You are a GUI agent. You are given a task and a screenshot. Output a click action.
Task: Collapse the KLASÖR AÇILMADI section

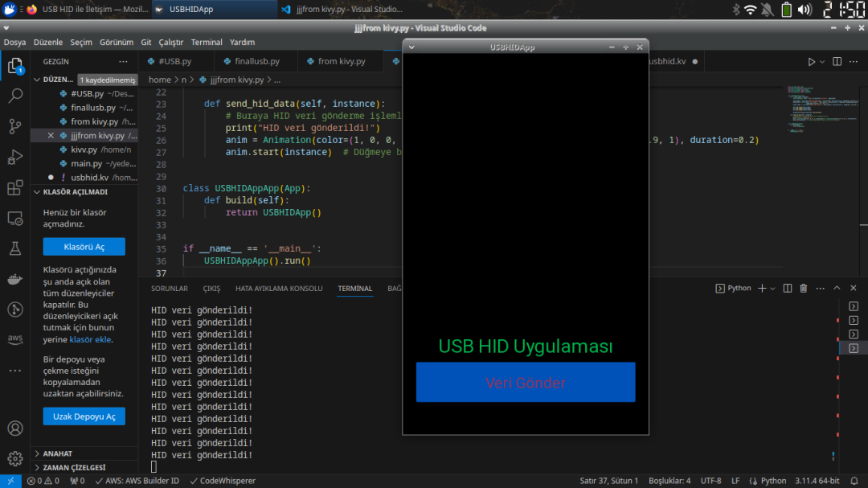coord(76,192)
